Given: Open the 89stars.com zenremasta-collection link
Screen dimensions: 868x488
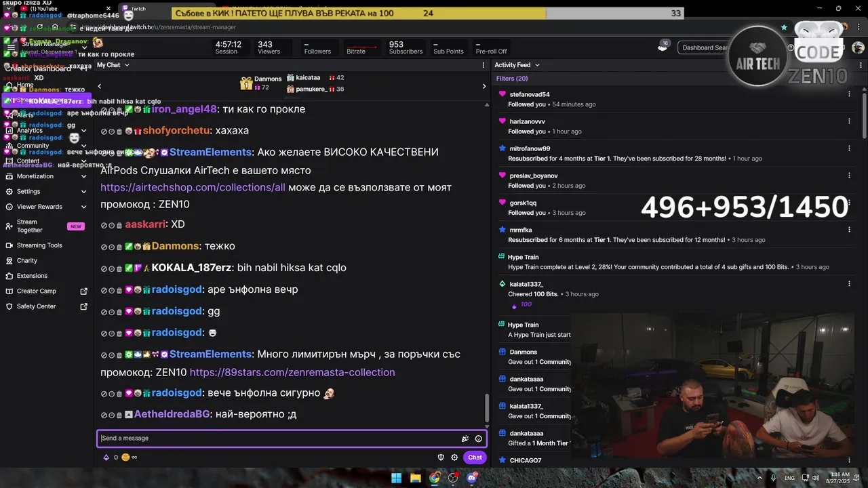Looking at the screenshot, I should coord(292,372).
